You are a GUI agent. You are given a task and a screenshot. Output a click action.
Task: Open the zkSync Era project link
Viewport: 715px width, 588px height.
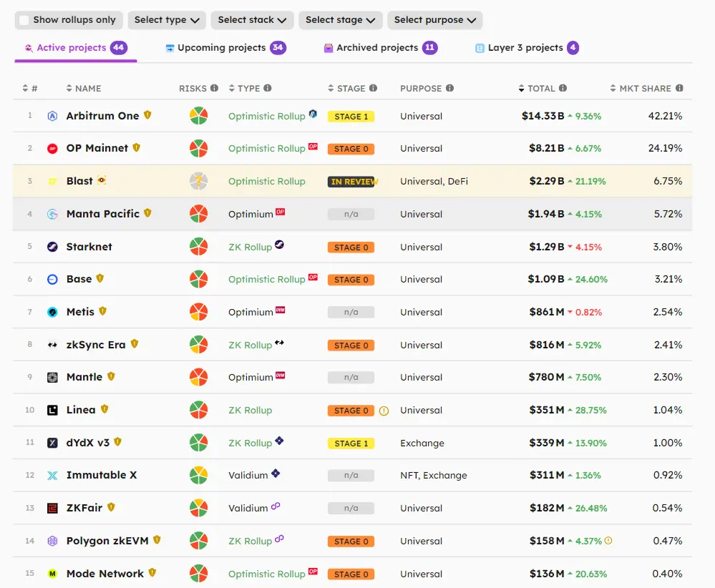coord(95,345)
